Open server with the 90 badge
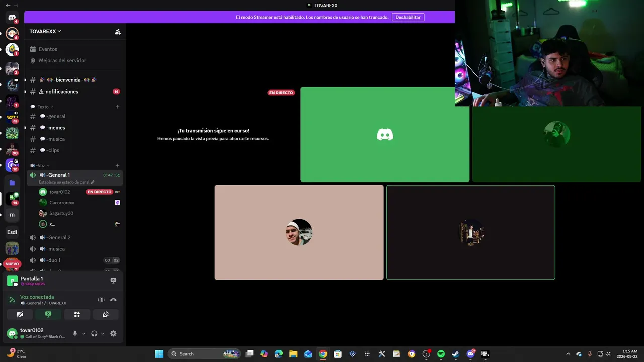644x362 pixels. click(12, 149)
